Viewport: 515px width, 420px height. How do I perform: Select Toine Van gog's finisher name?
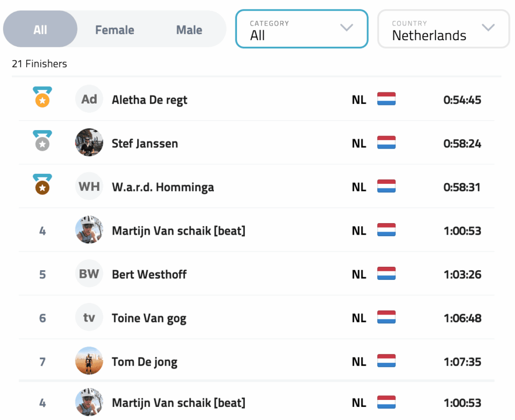click(149, 318)
